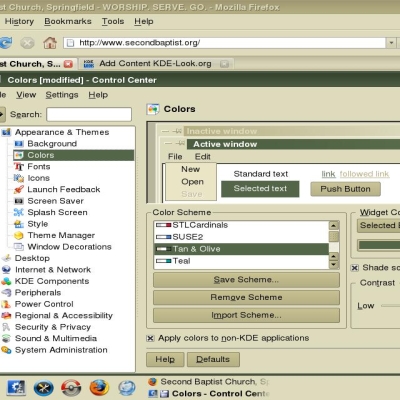
Task: Click the Firefox address bar
Action: (x=224, y=43)
